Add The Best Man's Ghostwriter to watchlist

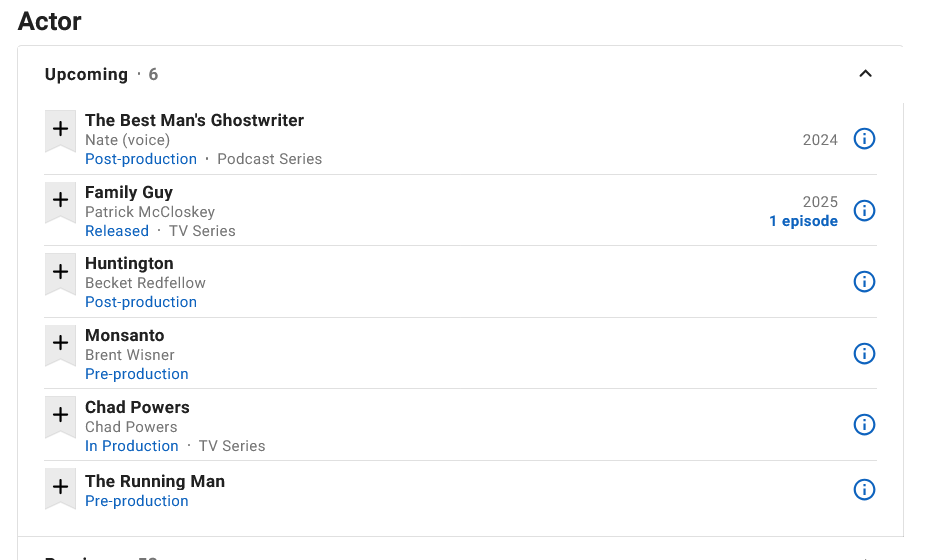(60, 131)
